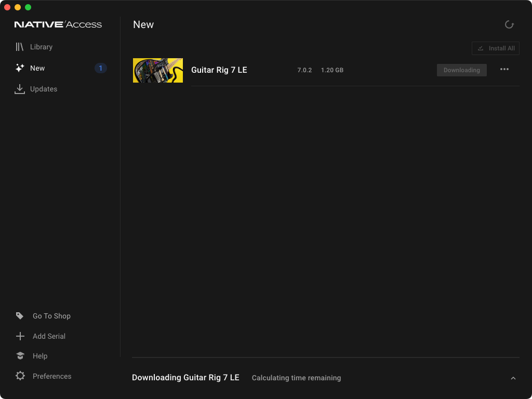532x399 pixels.
Task: Open more options for Guitar Rig 7 LE
Action: point(504,69)
